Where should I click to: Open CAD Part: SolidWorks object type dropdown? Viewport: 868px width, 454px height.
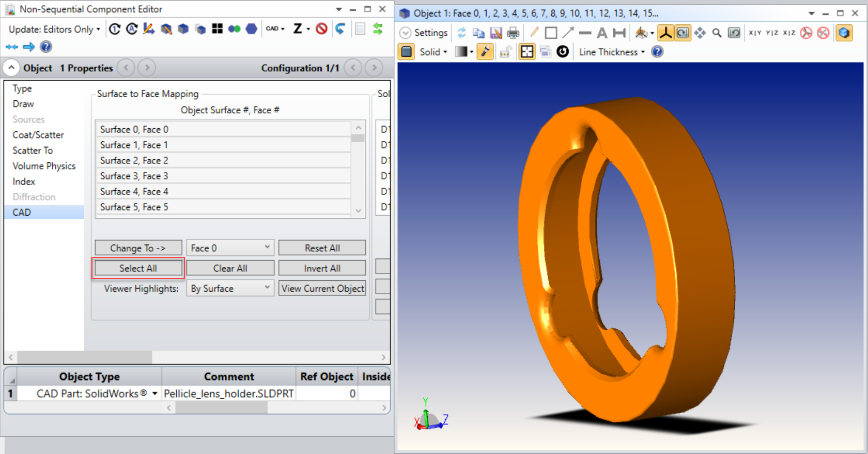(x=154, y=394)
